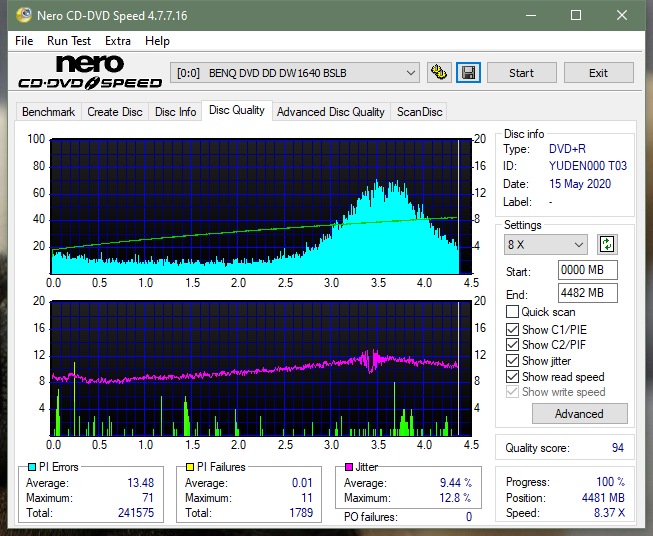Screen dimensions: 653x536
Task: Toggle Show jitter checkbox
Action: [512, 361]
